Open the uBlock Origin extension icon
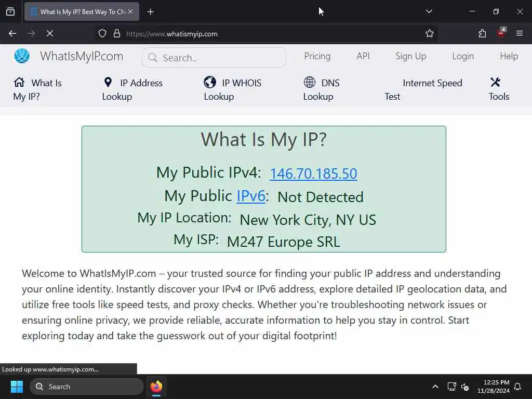 pyautogui.click(x=501, y=33)
